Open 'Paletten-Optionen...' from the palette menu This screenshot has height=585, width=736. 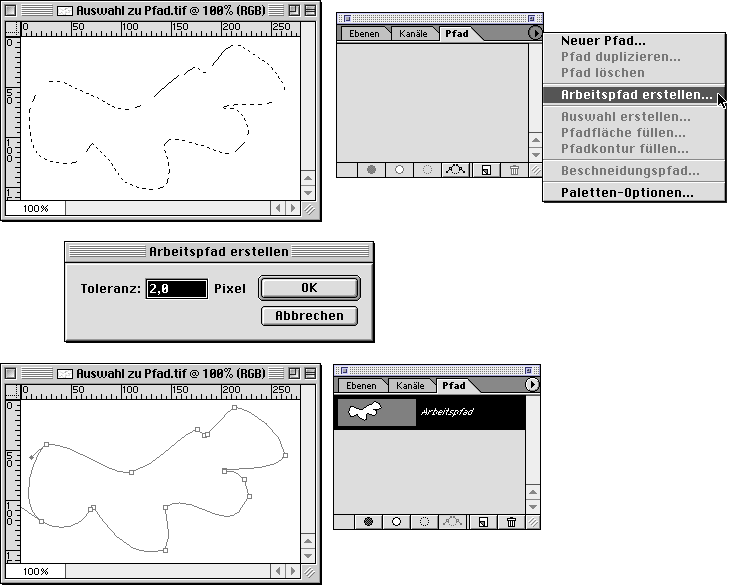pos(627,192)
